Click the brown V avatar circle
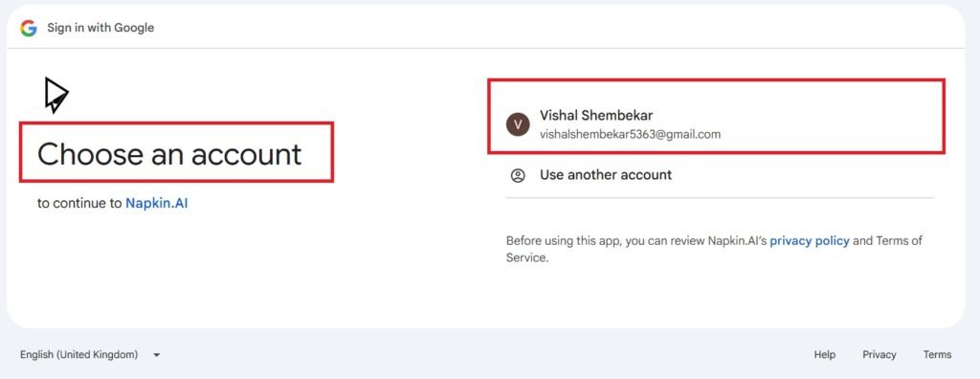This screenshot has height=379, width=980. (x=518, y=124)
